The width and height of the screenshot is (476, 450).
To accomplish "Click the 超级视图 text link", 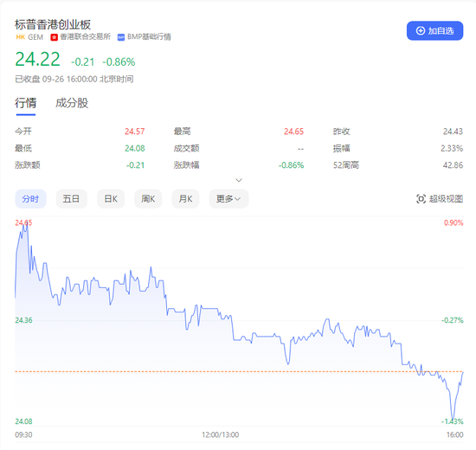I will pyautogui.click(x=446, y=199).
